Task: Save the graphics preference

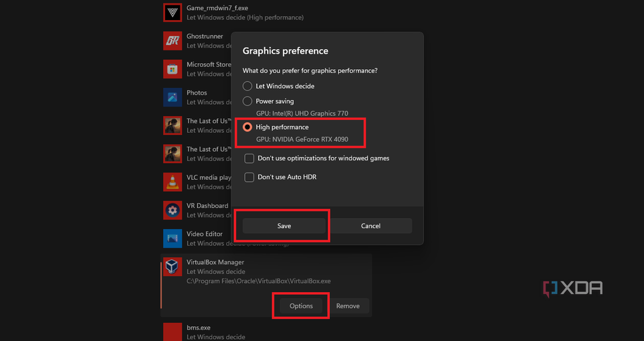Action: click(284, 226)
